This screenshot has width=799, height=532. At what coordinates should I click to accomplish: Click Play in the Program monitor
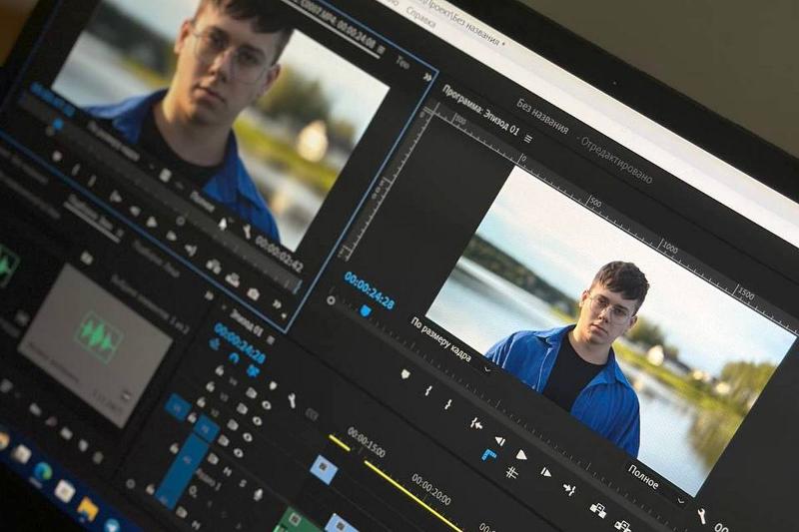(x=520, y=454)
